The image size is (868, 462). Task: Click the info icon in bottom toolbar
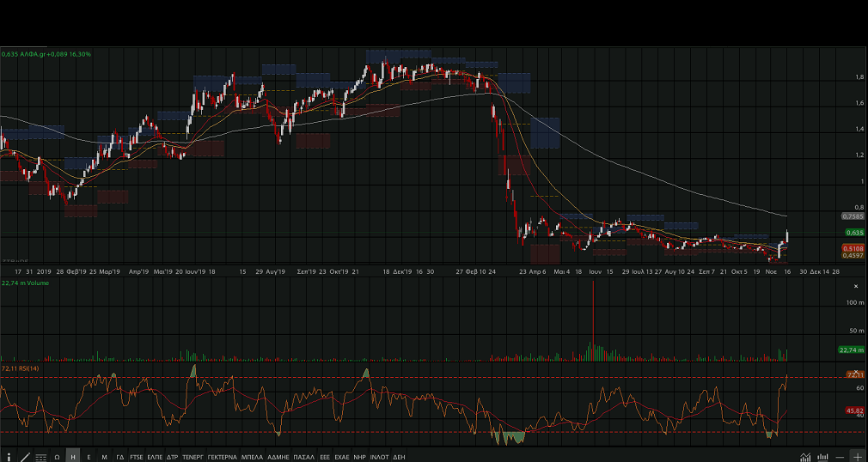click(9, 456)
